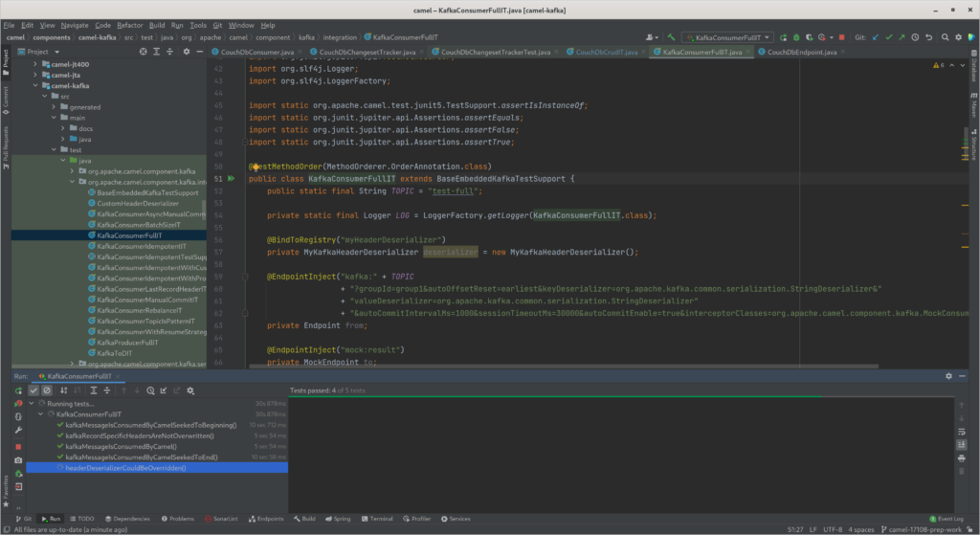Select opened file target icon in Project panel
Viewport: 980px width, 535px height.
144,52
